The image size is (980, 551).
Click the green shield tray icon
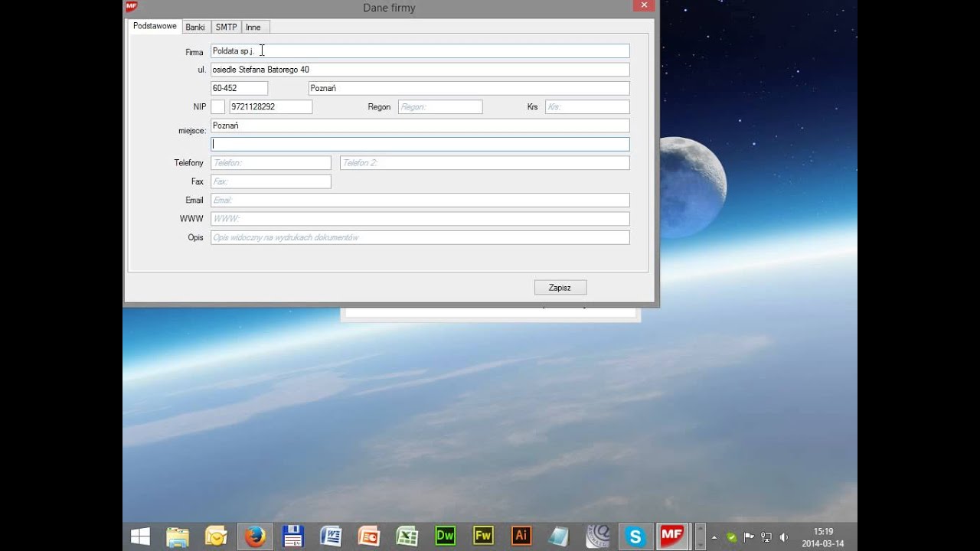732,537
